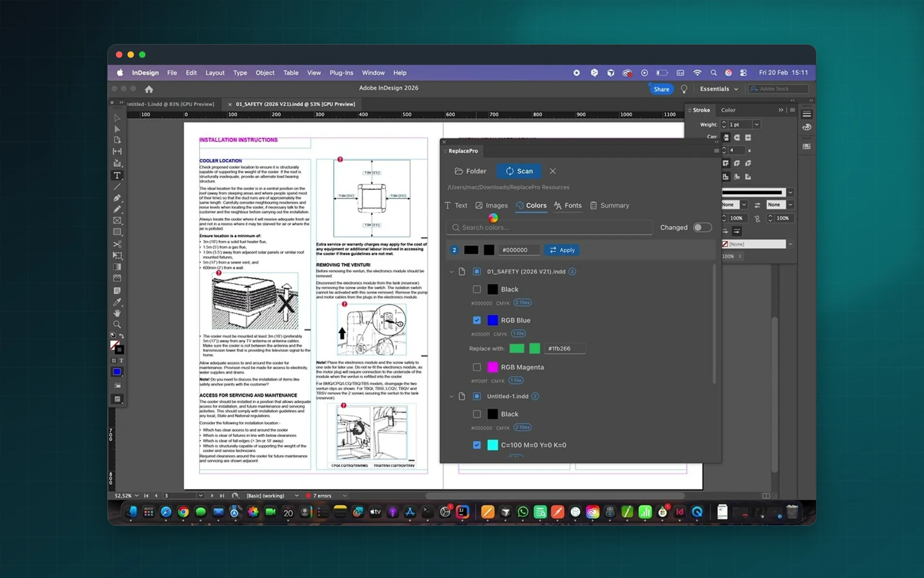Click the Search colors field
Image resolution: width=924 pixels, height=578 pixels.
[x=549, y=227]
